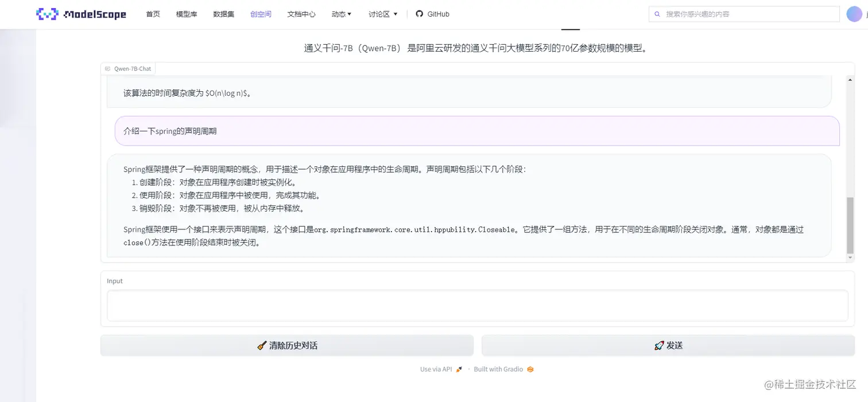The width and height of the screenshot is (868, 402).
Task: Click the ModelScope logo
Action: [81, 14]
